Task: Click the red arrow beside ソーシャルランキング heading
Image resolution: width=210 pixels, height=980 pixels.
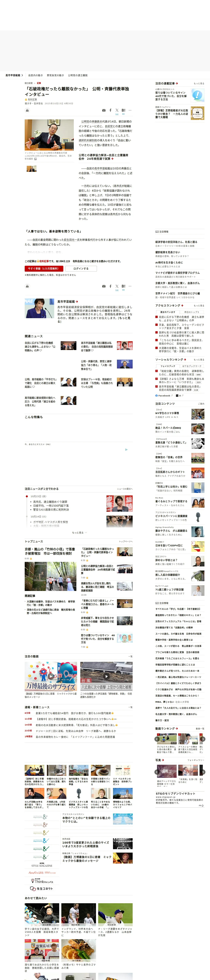Action: pyautogui.click(x=185, y=359)
